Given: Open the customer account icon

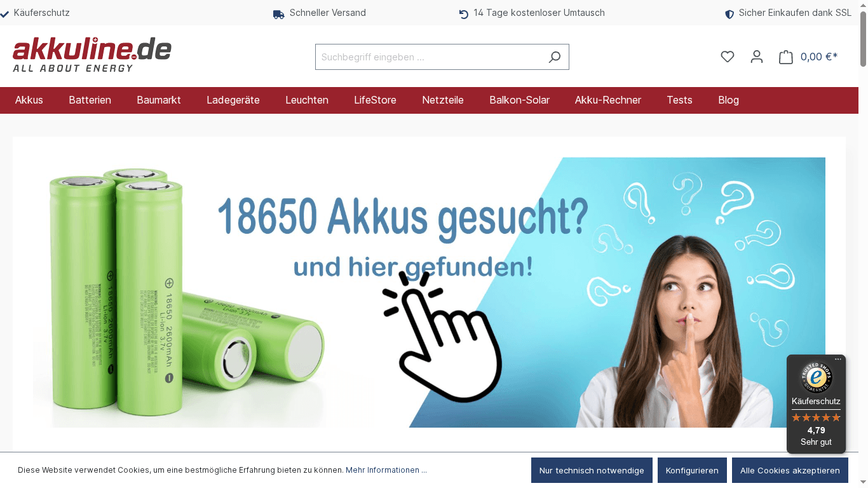Looking at the screenshot, I should click(756, 57).
